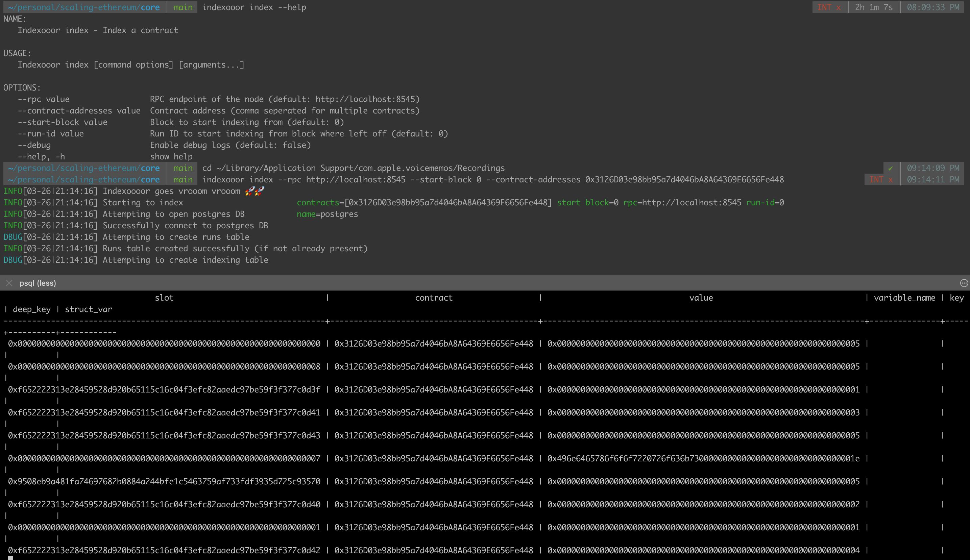Click the 'variable_name' column header
This screenshot has width=970, height=560.
904,298
